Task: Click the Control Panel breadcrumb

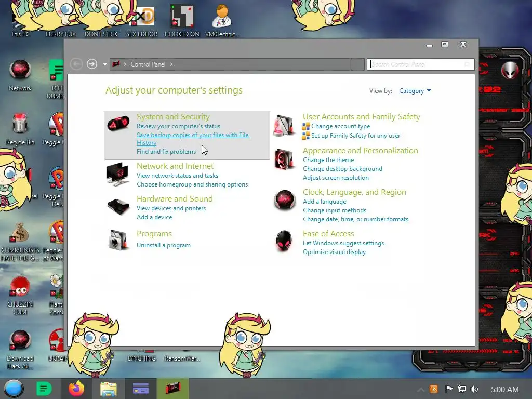Action: tap(148, 64)
